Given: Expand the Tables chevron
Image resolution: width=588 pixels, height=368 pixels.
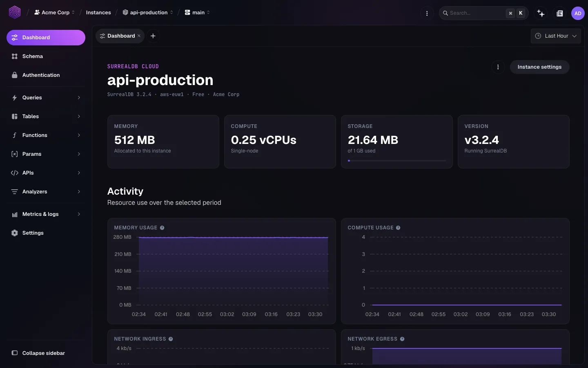Looking at the screenshot, I should click(79, 117).
